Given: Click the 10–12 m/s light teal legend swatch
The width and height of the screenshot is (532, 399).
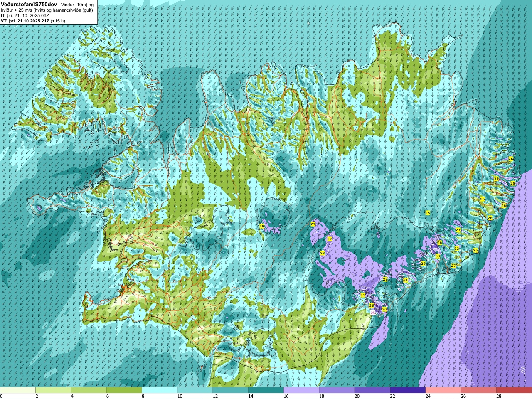Looking at the screenshot, I should (x=195, y=390).
